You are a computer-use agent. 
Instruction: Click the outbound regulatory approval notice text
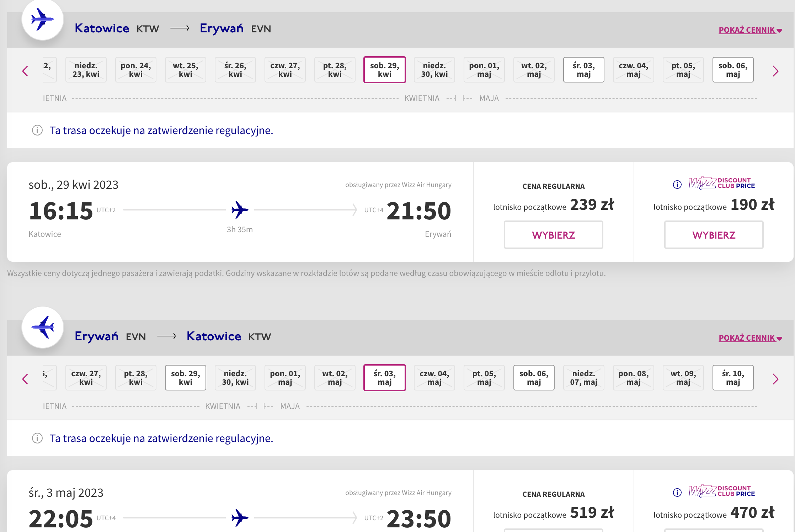click(161, 131)
